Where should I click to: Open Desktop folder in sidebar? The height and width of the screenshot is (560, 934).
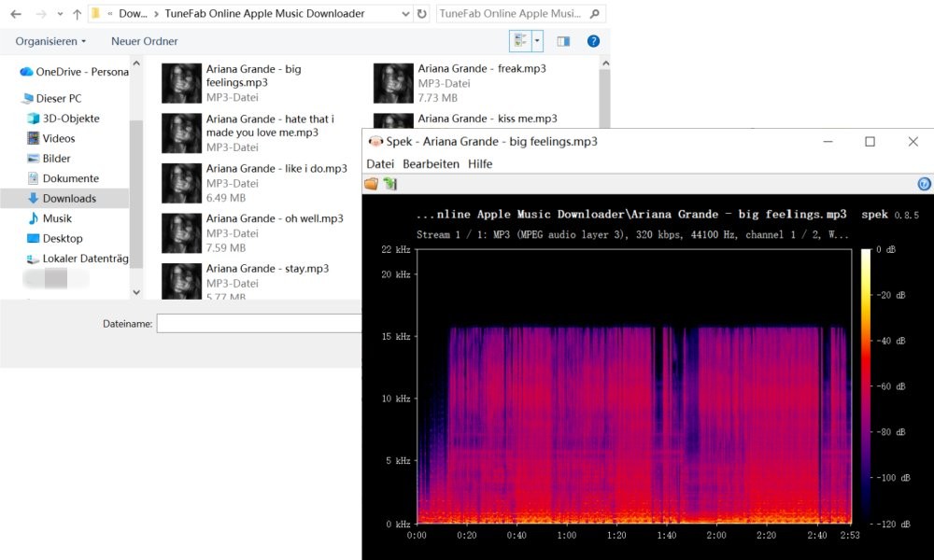coord(55,238)
